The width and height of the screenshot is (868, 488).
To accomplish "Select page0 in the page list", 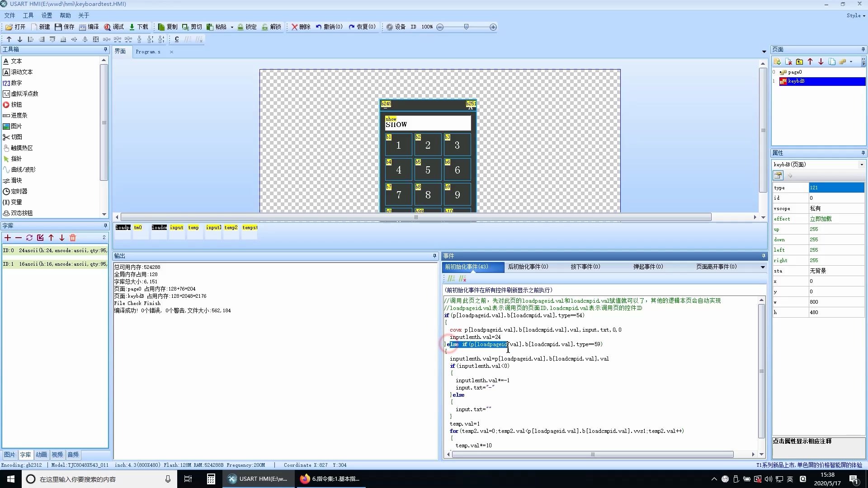I will coord(794,72).
